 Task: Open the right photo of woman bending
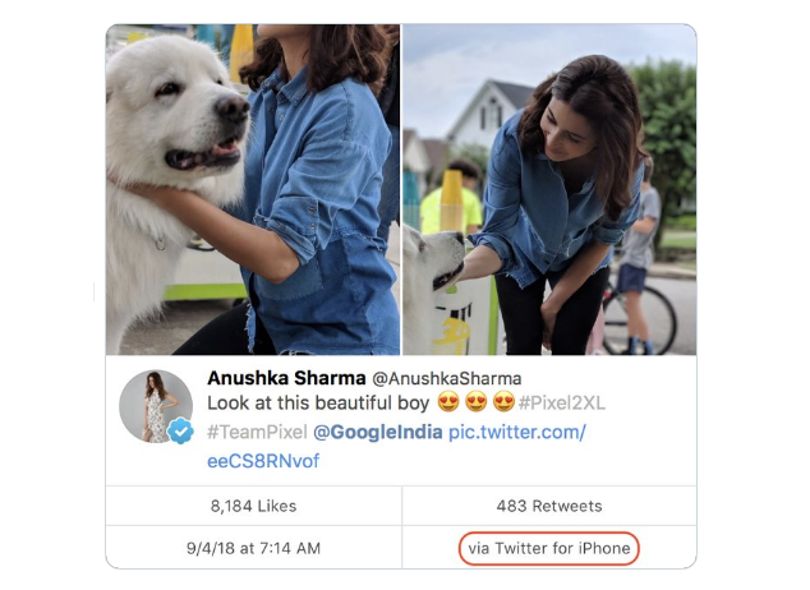click(550, 189)
